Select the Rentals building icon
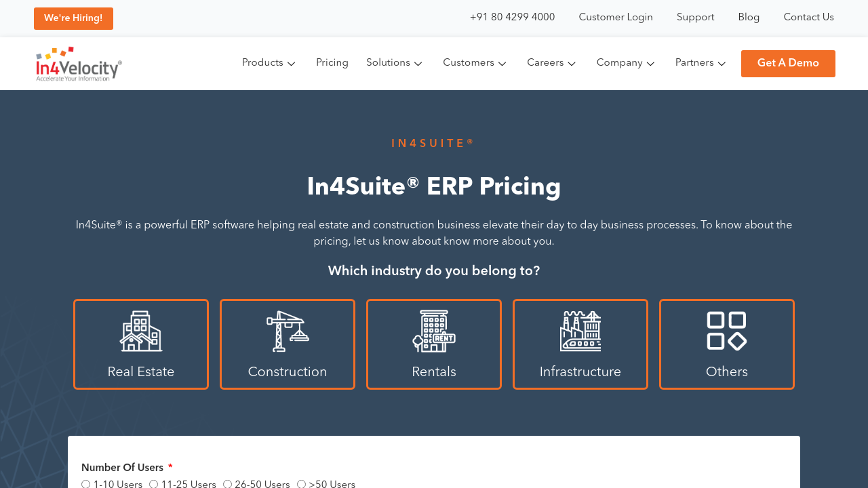868x488 pixels. 434,331
